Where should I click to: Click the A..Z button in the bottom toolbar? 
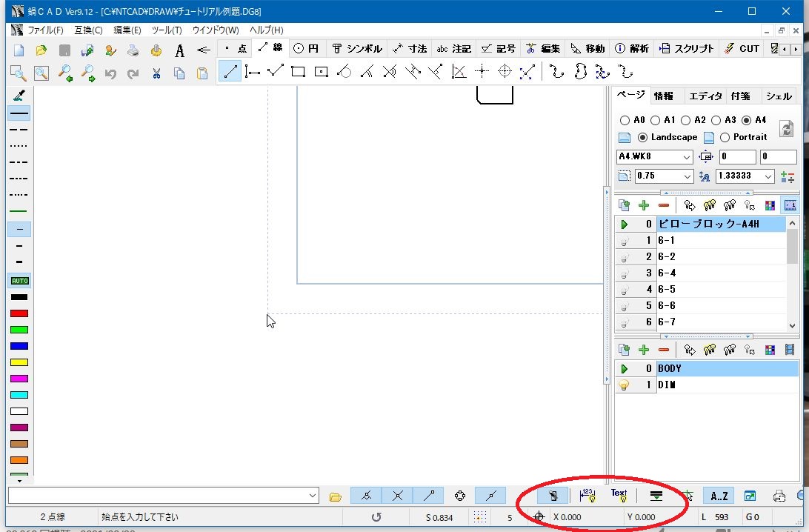pyautogui.click(x=719, y=496)
